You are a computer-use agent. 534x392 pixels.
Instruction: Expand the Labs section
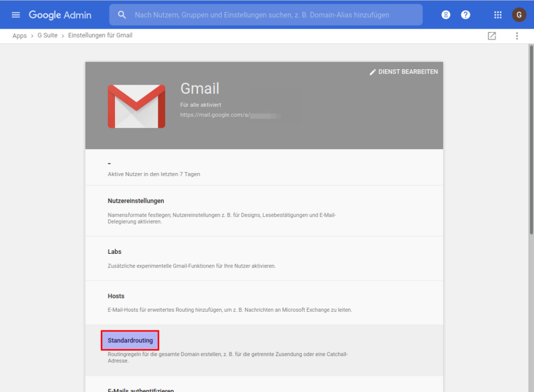pos(264,258)
